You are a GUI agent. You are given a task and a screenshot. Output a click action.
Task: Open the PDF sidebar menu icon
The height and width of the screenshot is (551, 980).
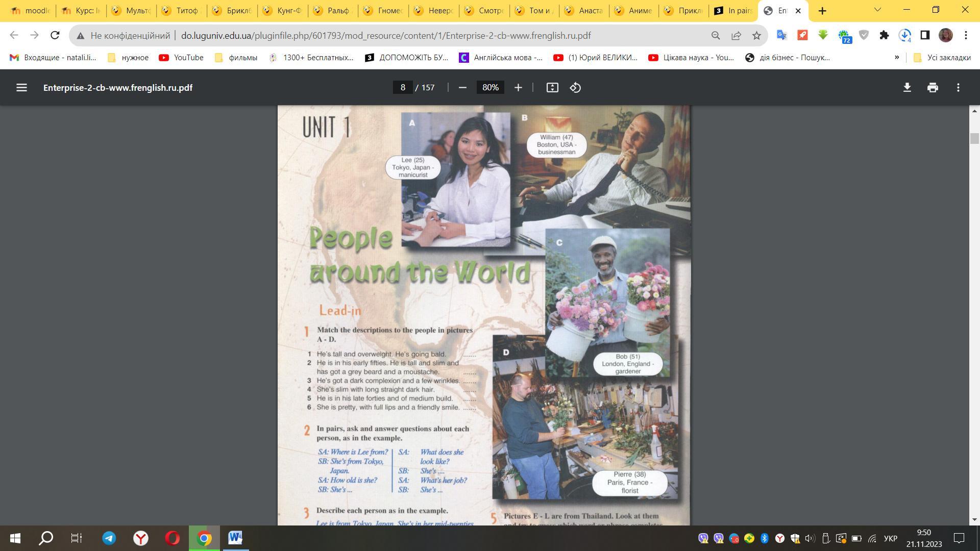[21, 88]
